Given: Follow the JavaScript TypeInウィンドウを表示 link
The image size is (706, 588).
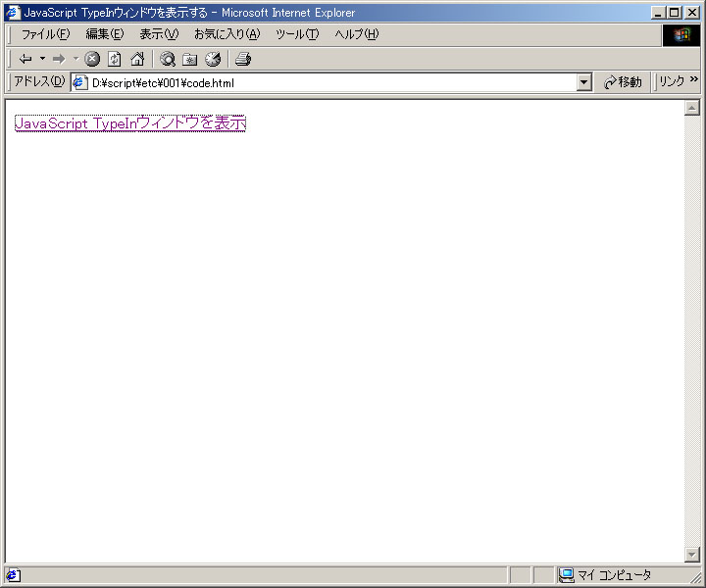Looking at the screenshot, I should [130, 122].
